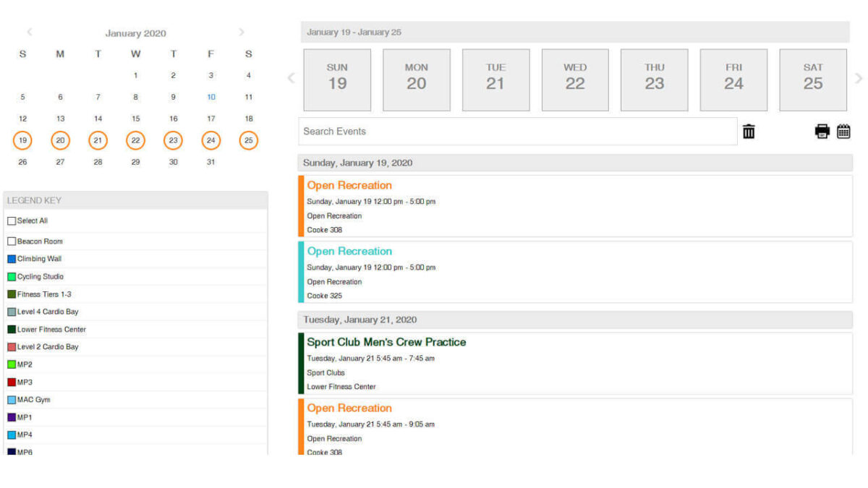Click the trash icon to clear events
This screenshot has height=488, width=868.
click(x=749, y=131)
